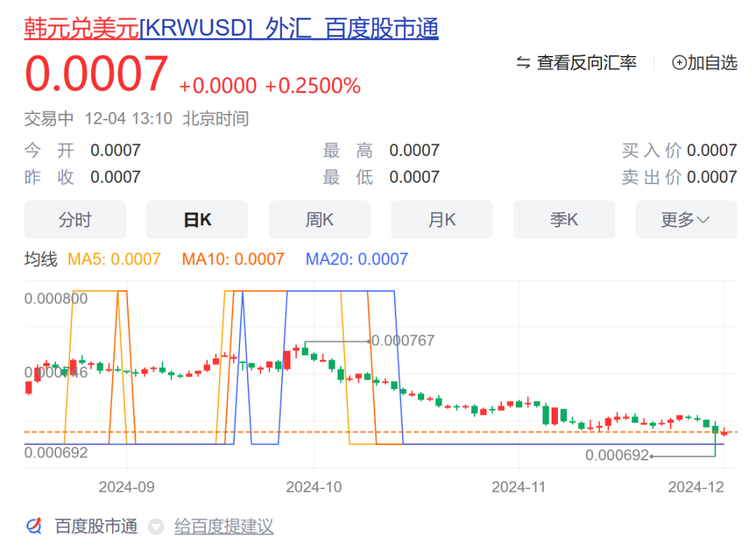Click the 北京时间 timezone text
Screen dimensions: 756x552
216,118
